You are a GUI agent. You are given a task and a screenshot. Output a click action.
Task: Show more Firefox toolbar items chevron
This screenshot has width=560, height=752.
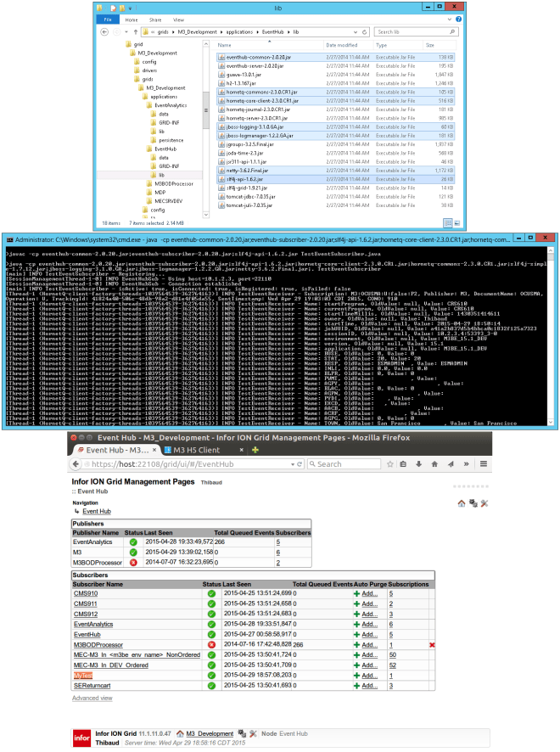coord(466,463)
